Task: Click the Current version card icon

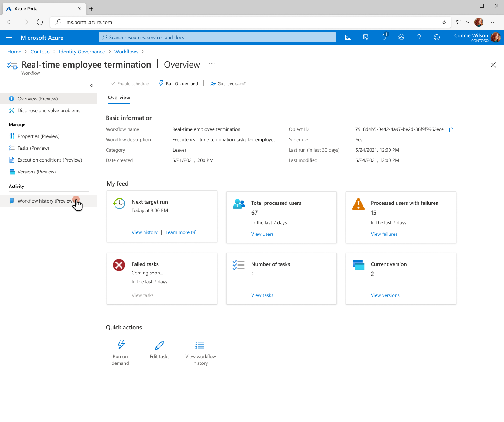Action: coord(358,265)
